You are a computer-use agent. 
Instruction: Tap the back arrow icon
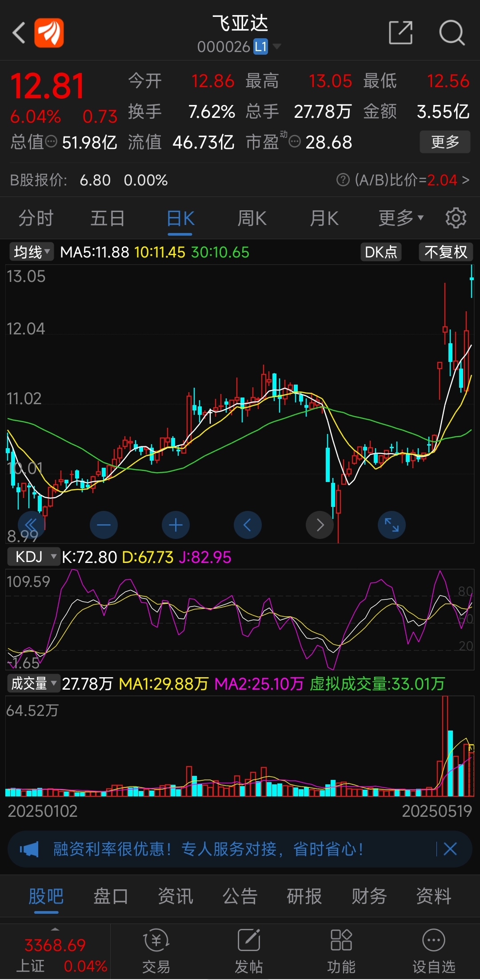tap(19, 32)
